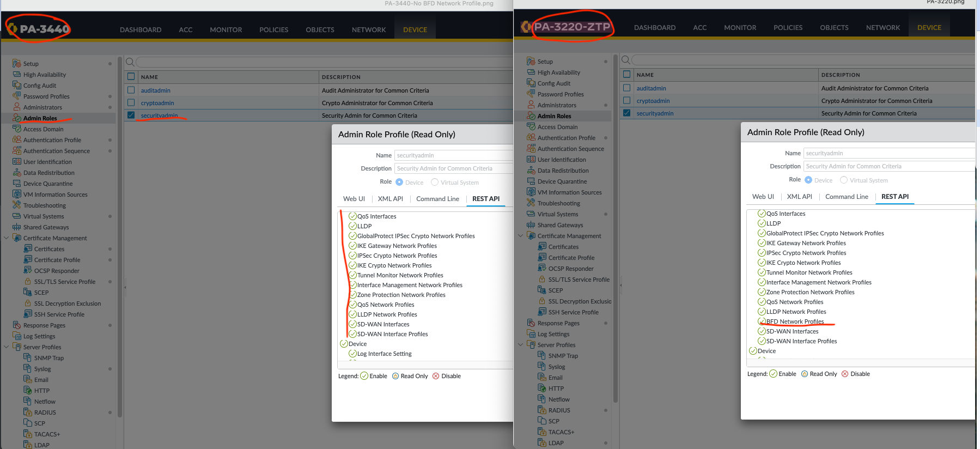
Task: Go to POLICIES tab in PA-3220-ZTP window
Action: click(788, 28)
